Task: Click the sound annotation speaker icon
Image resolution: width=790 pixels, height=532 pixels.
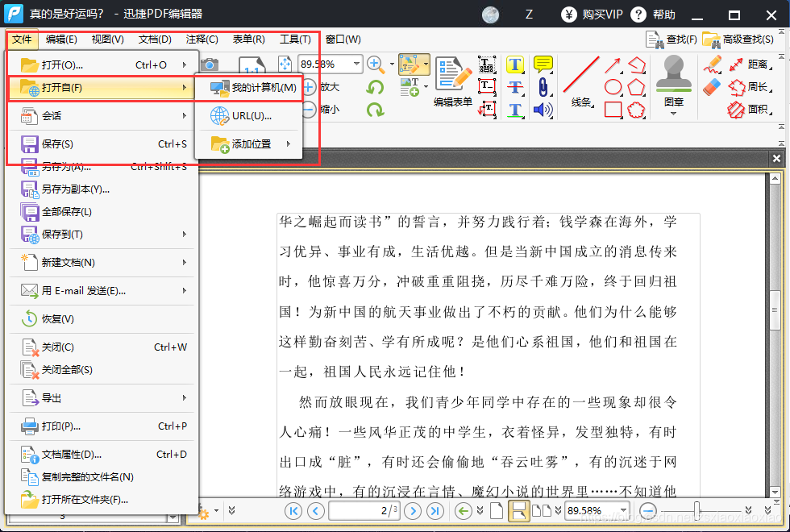Action: pos(543,110)
